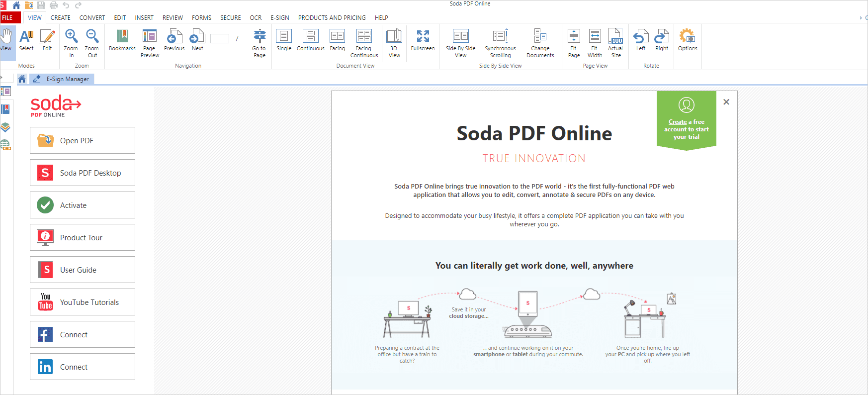
Task: Click the Home icon in title bar
Action: tap(16, 5)
